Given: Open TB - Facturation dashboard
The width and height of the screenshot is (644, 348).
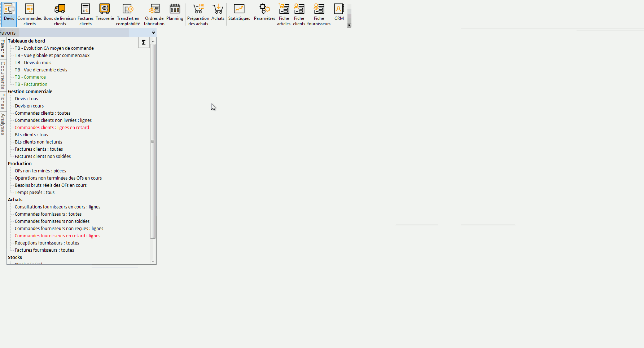Looking at the screenshot, I should pos(31,84).
